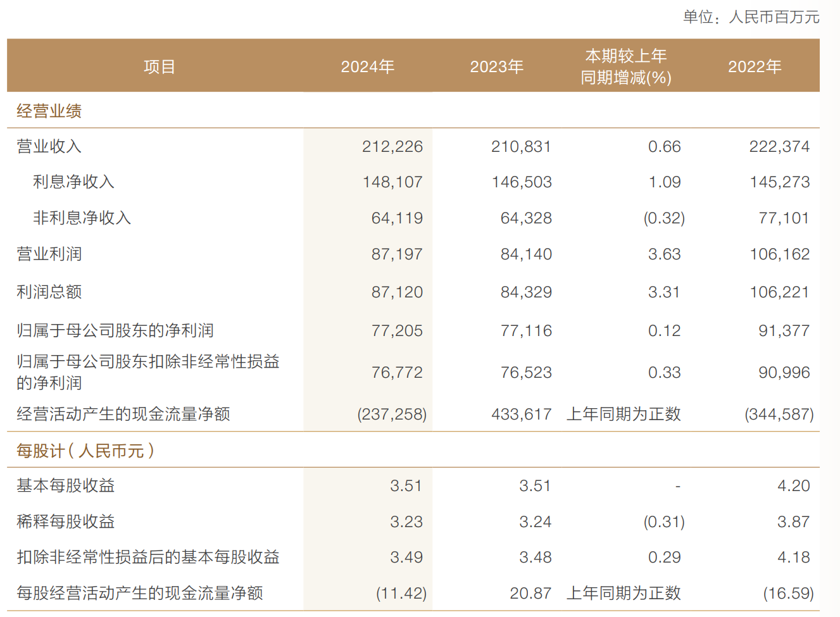Click the 归属于母公司股东的净利润 row label

click(x=115, y=330)
